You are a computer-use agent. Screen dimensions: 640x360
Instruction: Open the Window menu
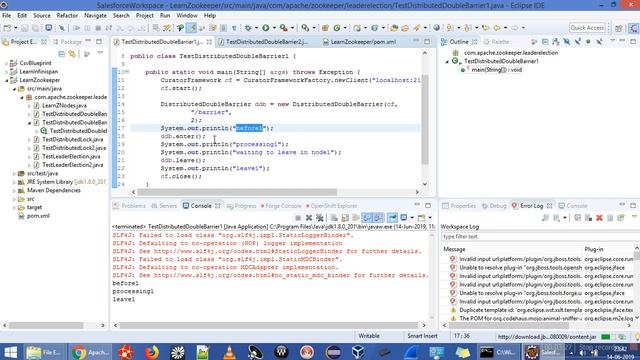[x=187, y=16]
